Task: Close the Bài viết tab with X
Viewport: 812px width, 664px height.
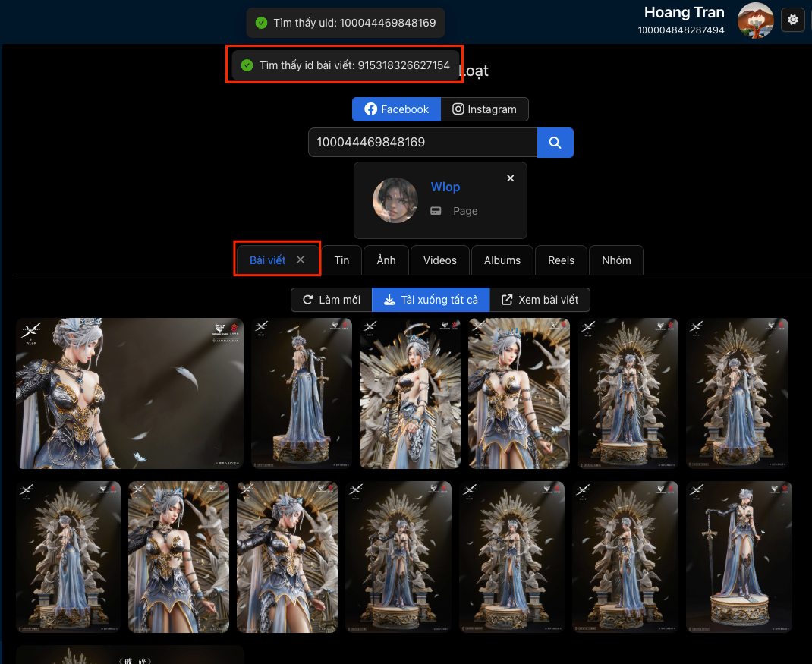Action: (301, 260)
